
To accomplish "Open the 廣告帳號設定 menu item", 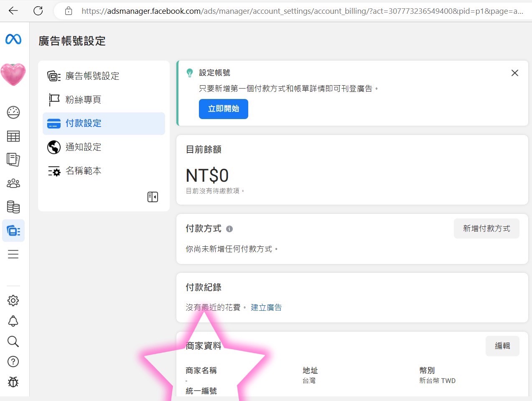I will [104, 76].
